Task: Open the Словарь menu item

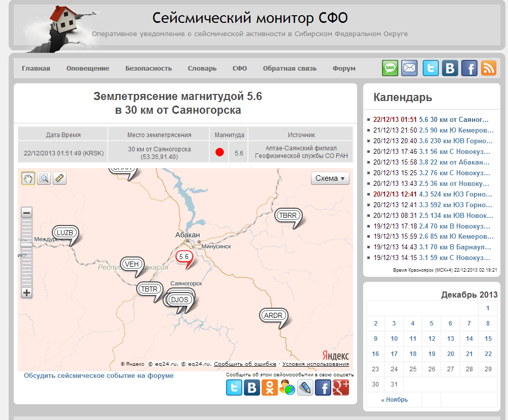Action: 202,69
